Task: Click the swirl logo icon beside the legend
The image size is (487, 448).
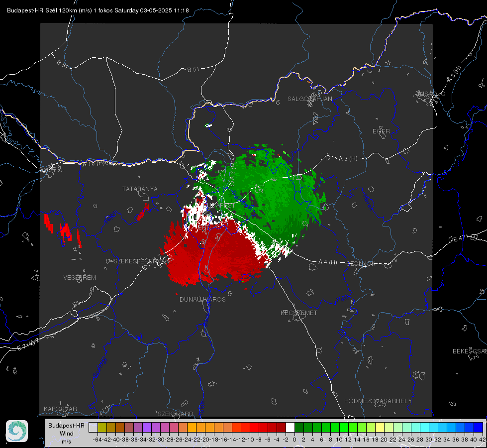Action: tap(17, 431)
